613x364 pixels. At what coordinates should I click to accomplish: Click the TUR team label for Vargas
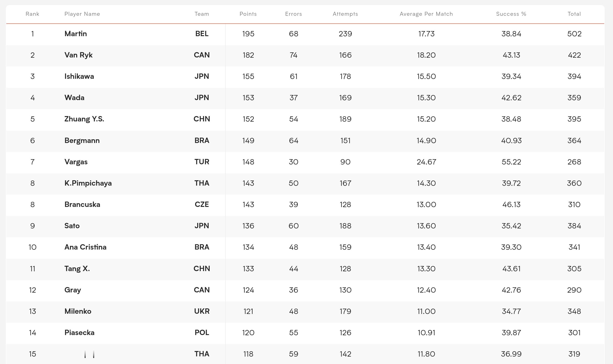click(x=202, y=162)
